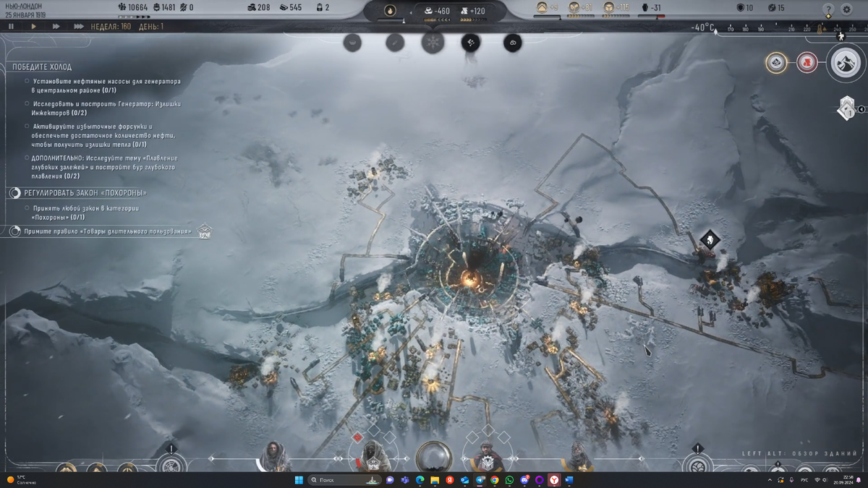Select the dark round tool right of snowflake
The width and height of the screenshot is (868, 488).
pos(471,43)
